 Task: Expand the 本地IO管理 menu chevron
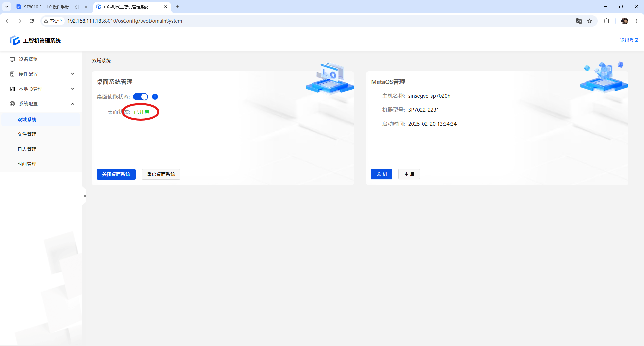tap(73, 89)
